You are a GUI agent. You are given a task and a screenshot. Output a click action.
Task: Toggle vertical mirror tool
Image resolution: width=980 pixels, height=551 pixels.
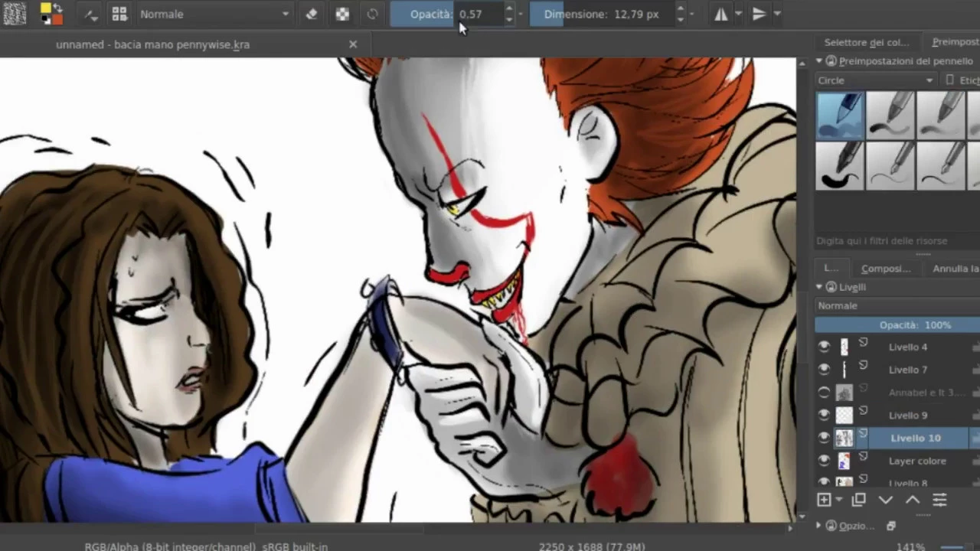[x=759, y=14]
